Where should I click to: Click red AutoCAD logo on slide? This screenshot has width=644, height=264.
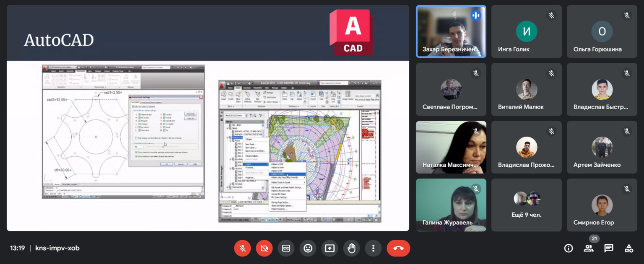click(351, 32)
